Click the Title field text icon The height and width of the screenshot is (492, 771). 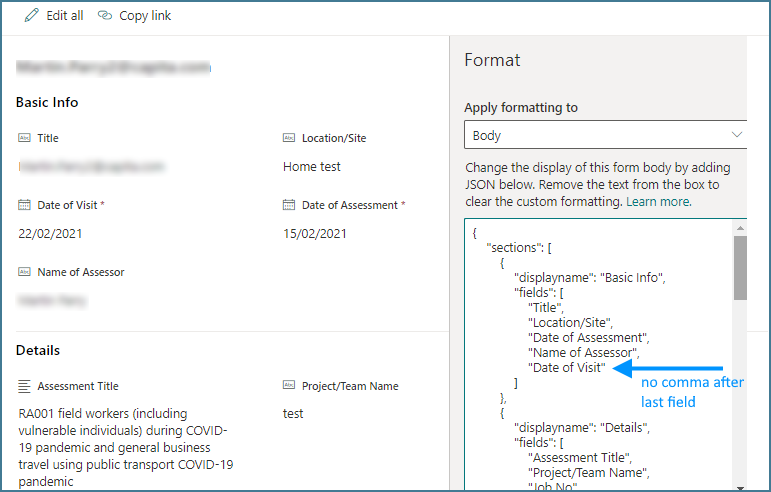click(24, 138)
